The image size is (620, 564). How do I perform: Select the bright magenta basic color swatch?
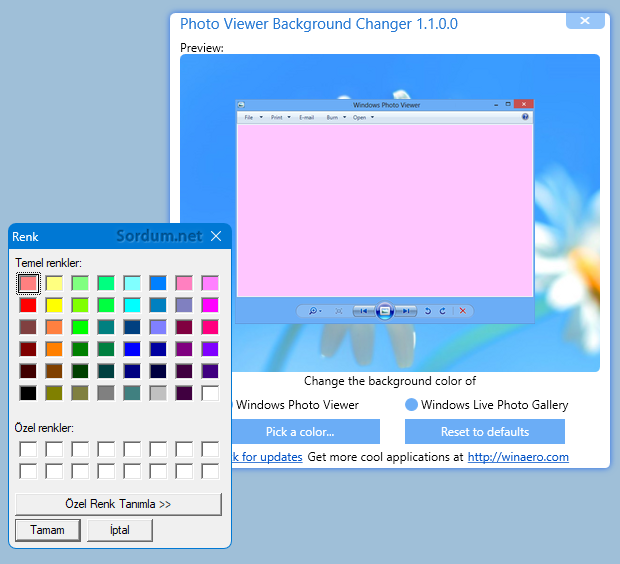pos(210,305)
